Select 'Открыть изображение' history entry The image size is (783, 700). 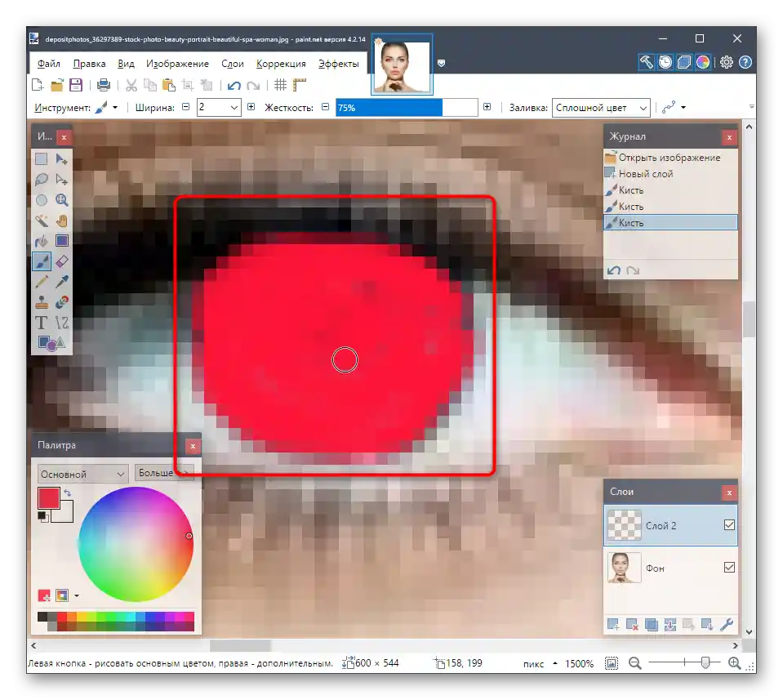[x=669, y=158]
